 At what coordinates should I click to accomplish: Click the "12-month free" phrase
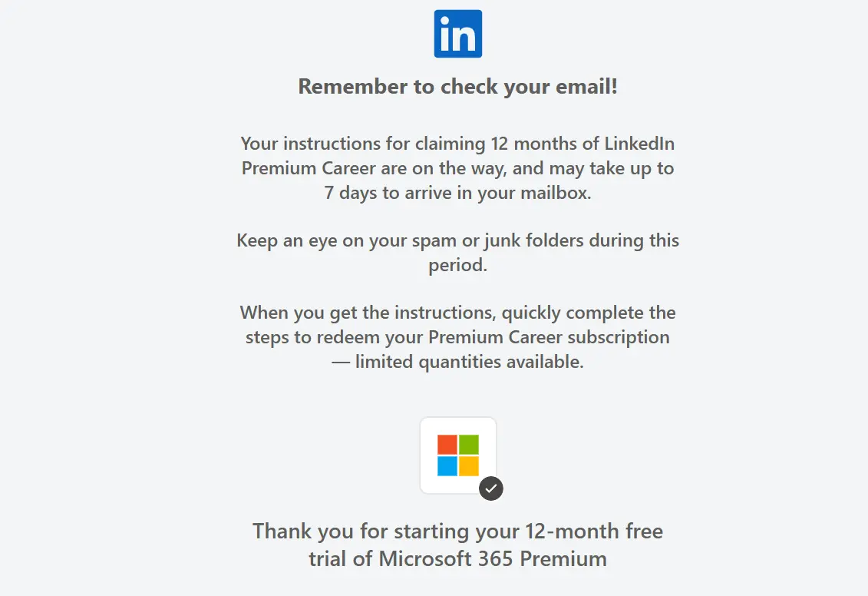pos(594,531)
